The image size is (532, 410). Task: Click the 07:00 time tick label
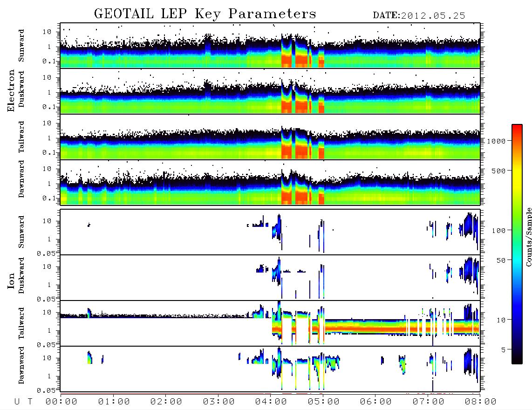pos(429,402)
